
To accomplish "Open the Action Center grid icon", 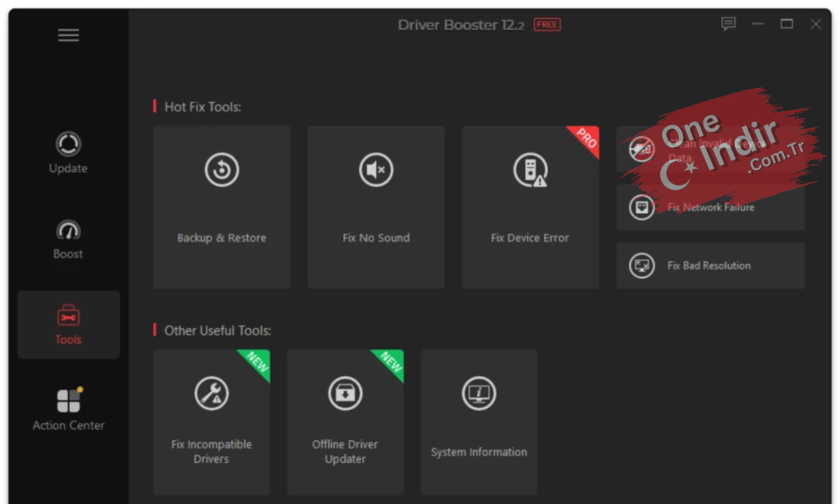I will coord(69,400).
